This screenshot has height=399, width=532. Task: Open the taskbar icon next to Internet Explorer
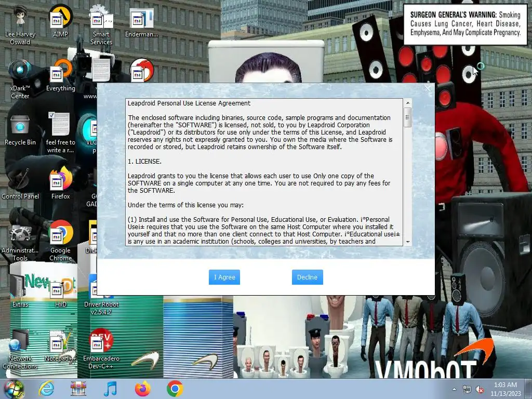coord(78,389)
